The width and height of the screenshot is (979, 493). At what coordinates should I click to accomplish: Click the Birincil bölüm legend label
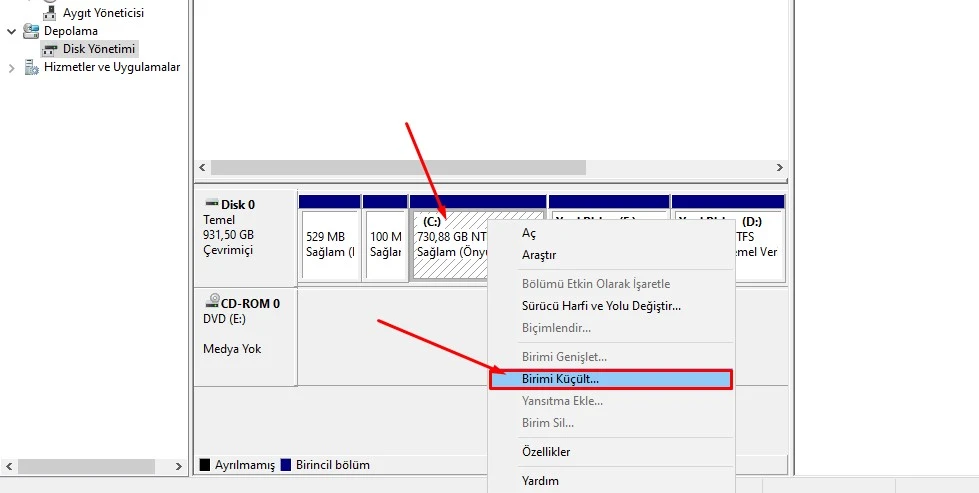[x=333, y=465]
